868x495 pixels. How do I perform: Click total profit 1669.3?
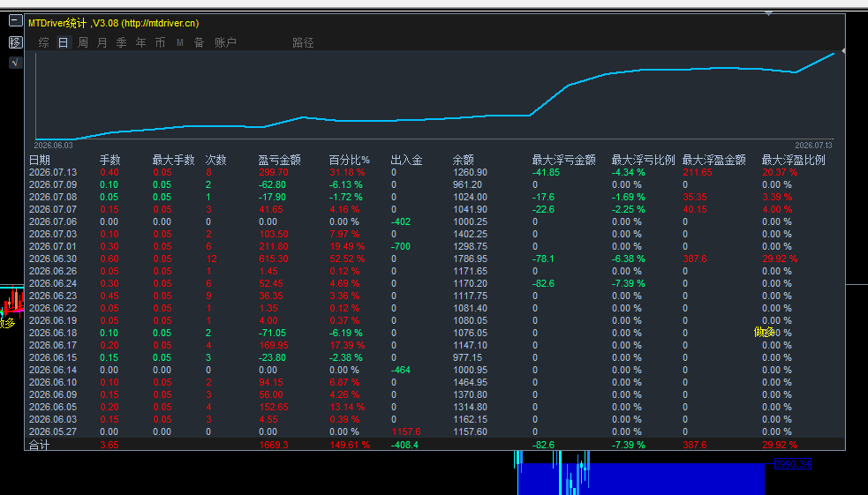click(x=274, y=446)
